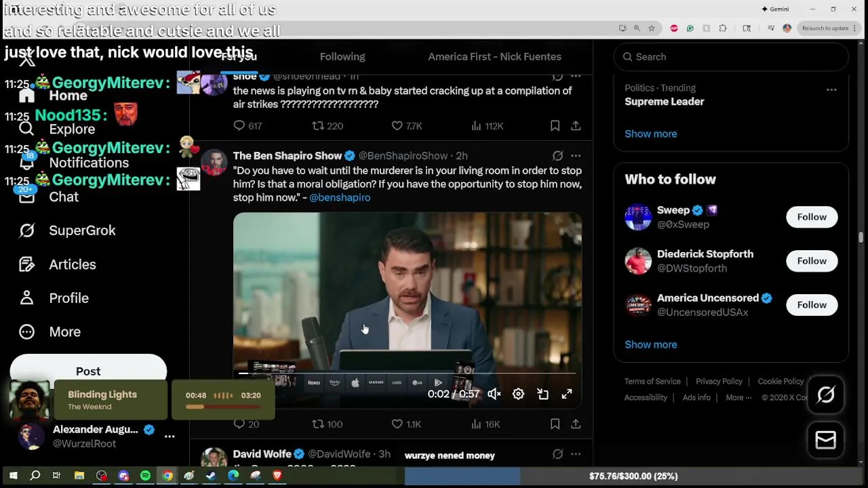868x488 pixels.
Task: Open Steam from the taskbar
Action: click(211, 476)
